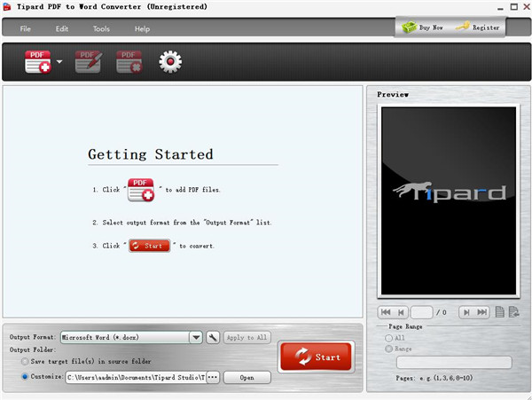The height and width of the screenshot is (400, 532).
Task: Click the big red Start button
Action: tap(317, 357)
